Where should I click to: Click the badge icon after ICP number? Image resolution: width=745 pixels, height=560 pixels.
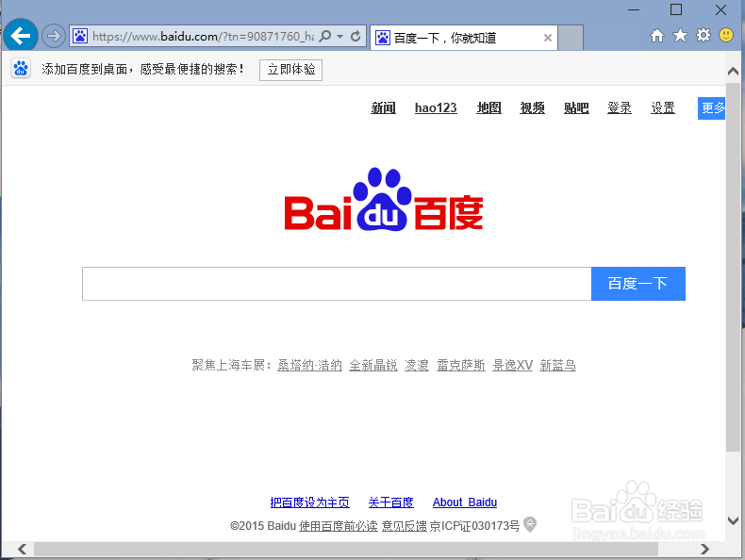(530, 524)
